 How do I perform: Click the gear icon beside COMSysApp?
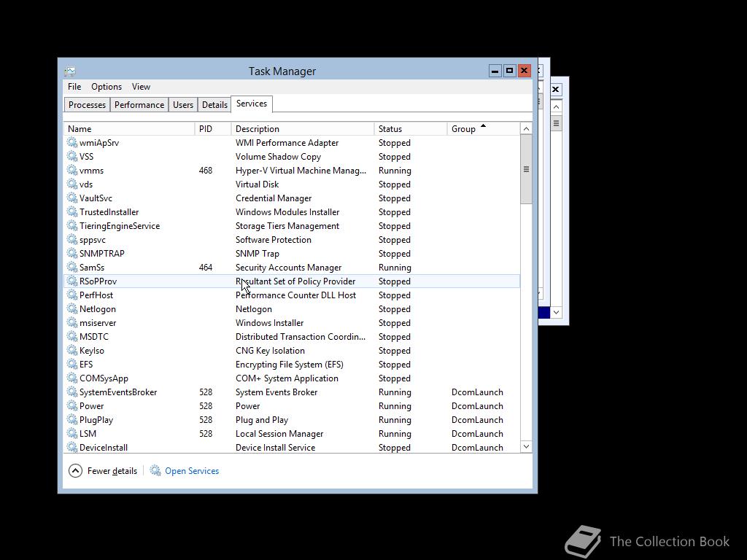[72, 378]
